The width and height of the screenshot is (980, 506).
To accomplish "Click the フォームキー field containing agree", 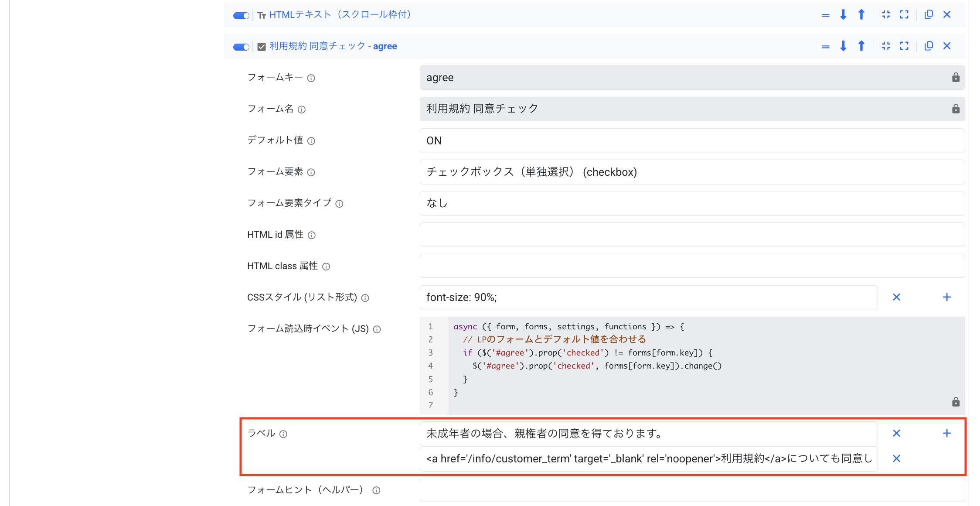I will 692,78.
